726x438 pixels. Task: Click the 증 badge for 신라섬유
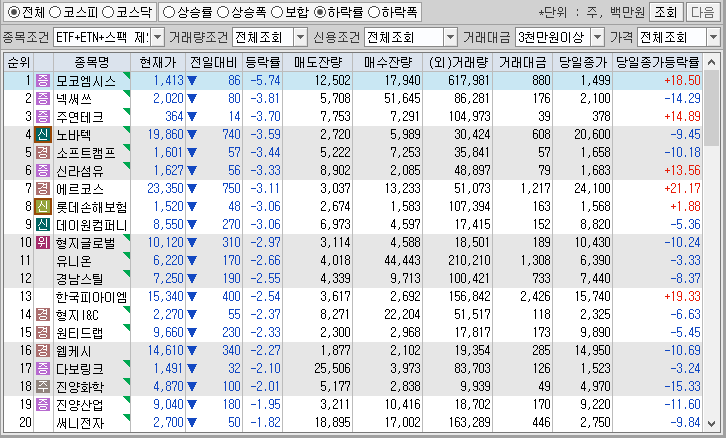(43, 170)
